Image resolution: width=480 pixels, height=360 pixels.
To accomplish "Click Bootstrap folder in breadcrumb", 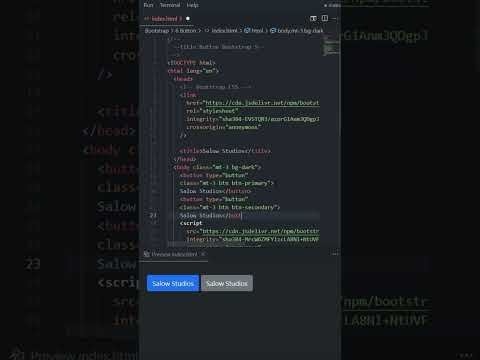I will click(157, 31).
